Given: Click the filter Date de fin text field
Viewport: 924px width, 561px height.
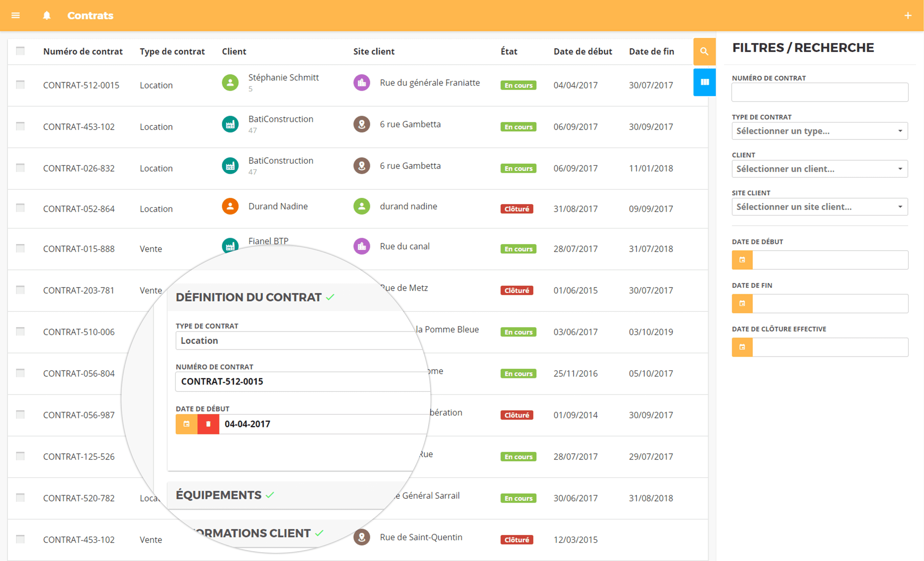Looking at the screenshot, I should tap(830, 303).
